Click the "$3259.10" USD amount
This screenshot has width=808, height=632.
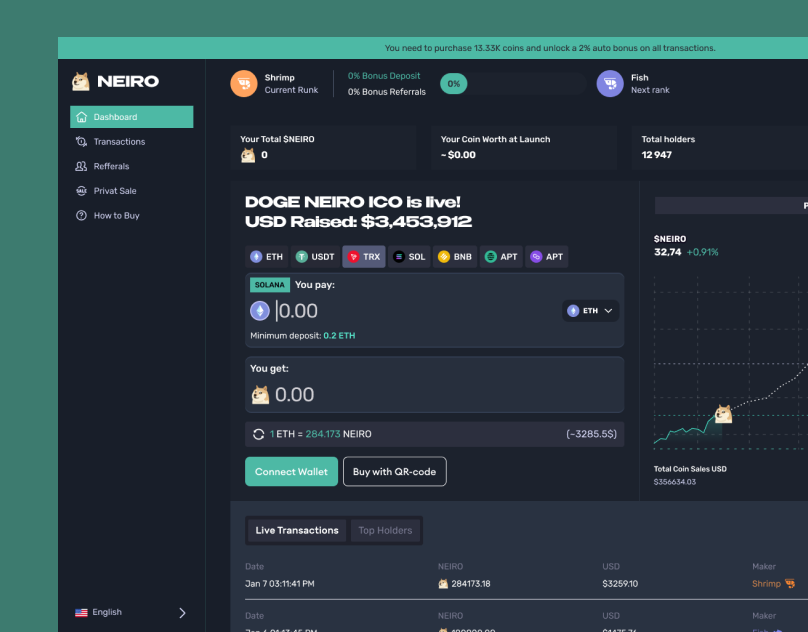pyautogui.click(x=620, y=584)
